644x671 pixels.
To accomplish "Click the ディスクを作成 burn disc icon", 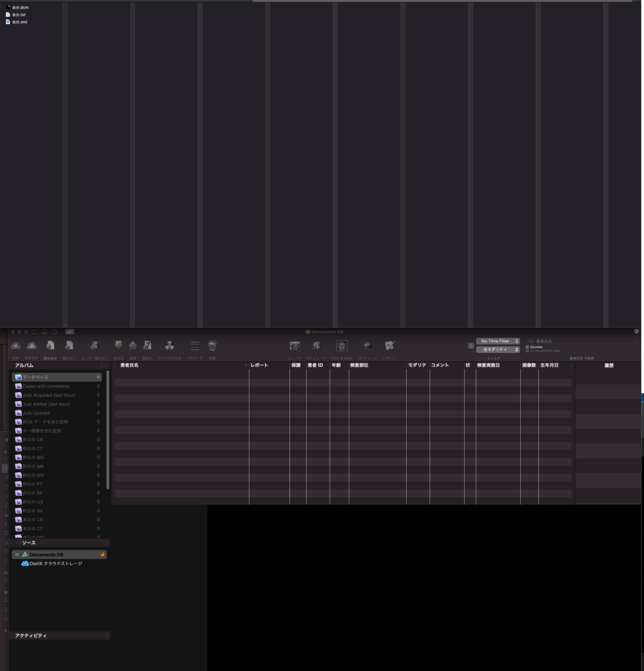I will (169, 346).
